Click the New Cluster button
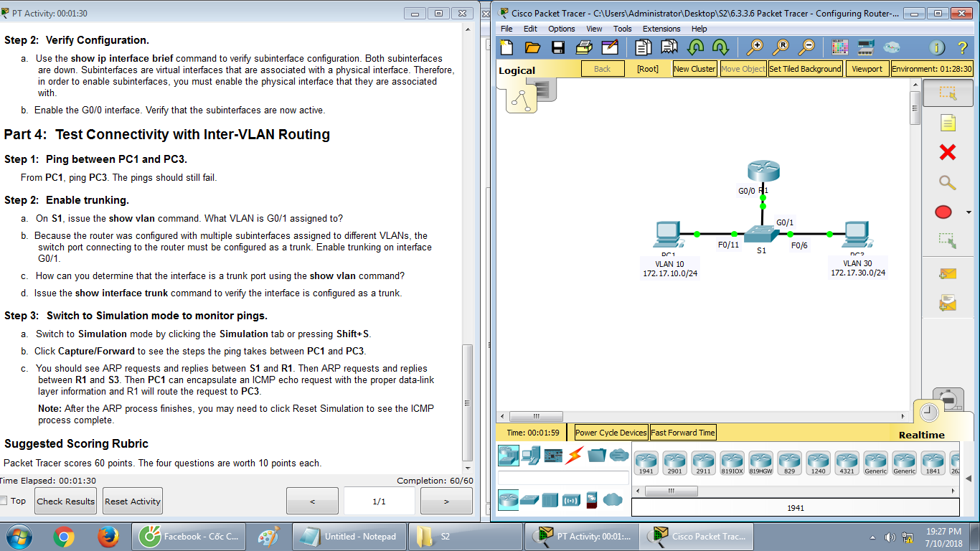The height and width of the screenshot is (551, 980). 694,69
